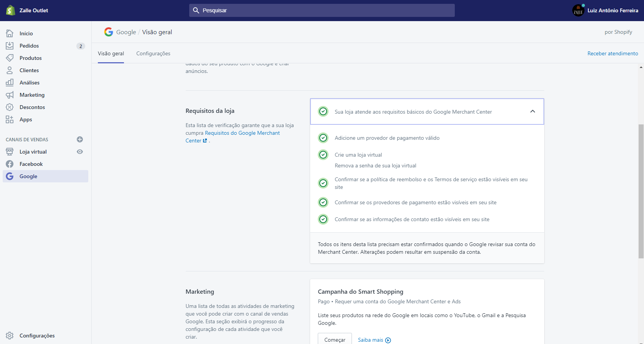Go to Produtos in the sidebar

pos(31,58)
